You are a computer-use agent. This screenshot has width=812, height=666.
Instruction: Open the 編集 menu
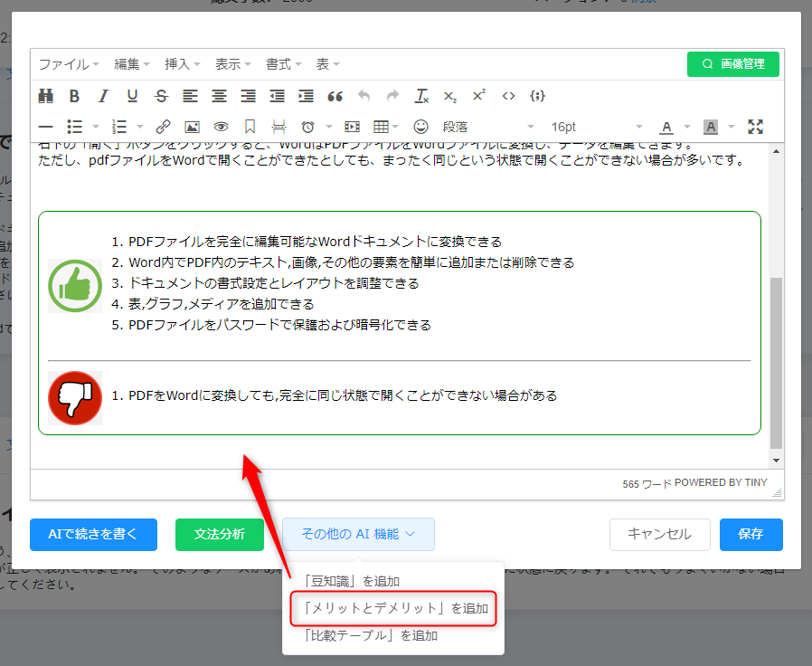click(x=131, y=64)
